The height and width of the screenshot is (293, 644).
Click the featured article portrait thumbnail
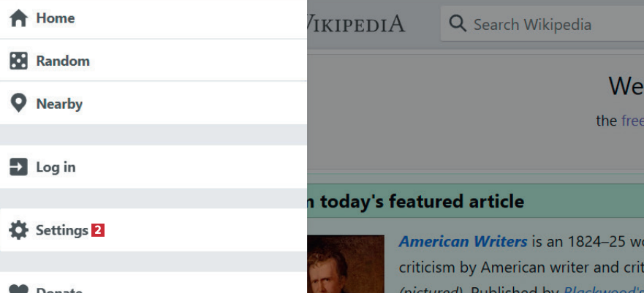click(346, 264)
